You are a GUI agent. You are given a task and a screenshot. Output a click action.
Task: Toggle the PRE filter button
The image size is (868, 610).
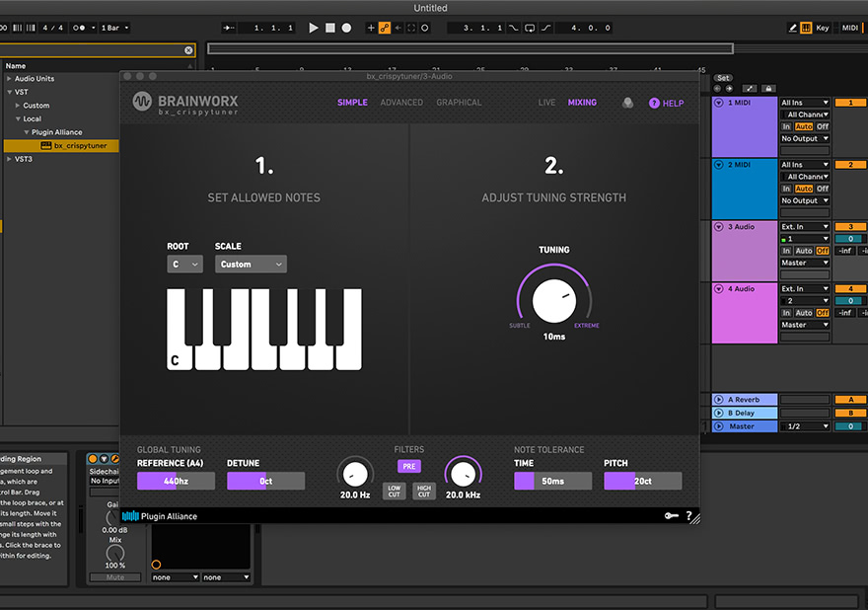408,466
